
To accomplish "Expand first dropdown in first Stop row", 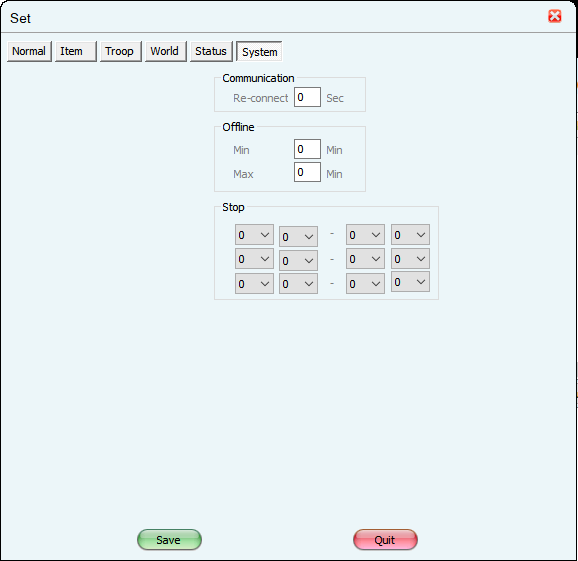I will [x=254, y=235].
